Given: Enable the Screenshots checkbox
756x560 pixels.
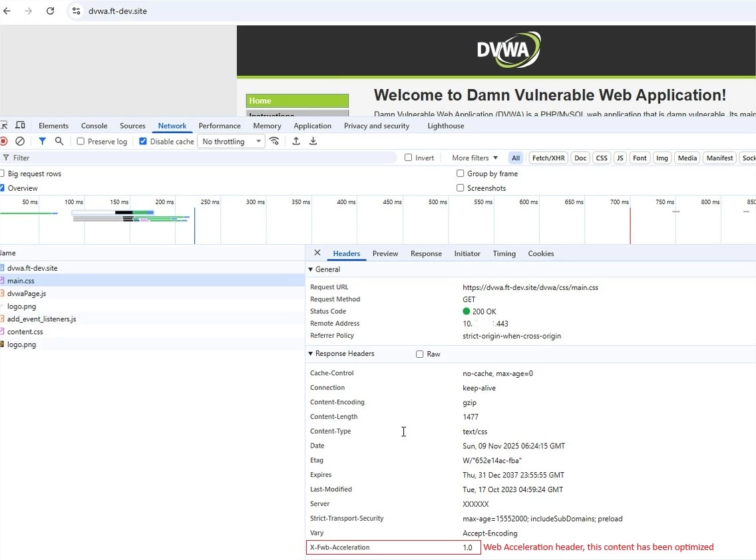Looking at the screenshot, I should pyautogui.click(x=461, y=188).
